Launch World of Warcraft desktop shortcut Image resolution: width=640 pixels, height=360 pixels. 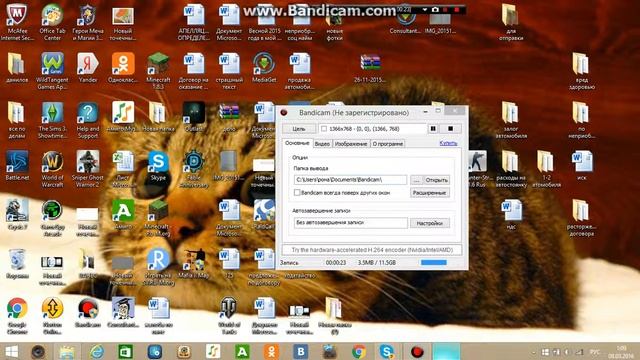(x=52, y=169)
